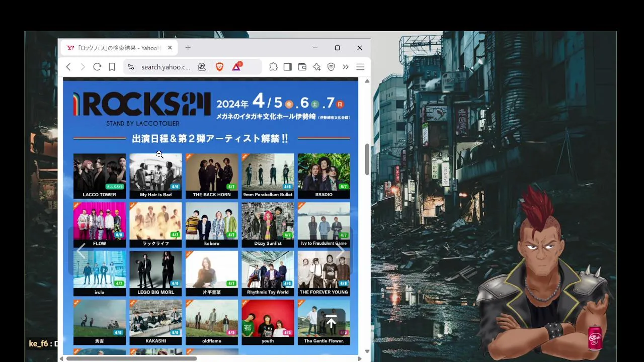Open Leo AI sparkle icon
This screenshot has width=644, height=362.
click(316, 67)
